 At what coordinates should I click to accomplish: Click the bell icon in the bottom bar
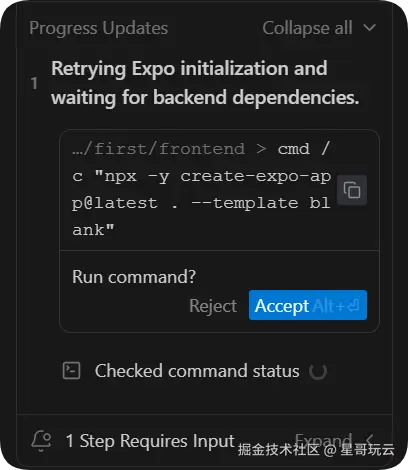(41, 441)
